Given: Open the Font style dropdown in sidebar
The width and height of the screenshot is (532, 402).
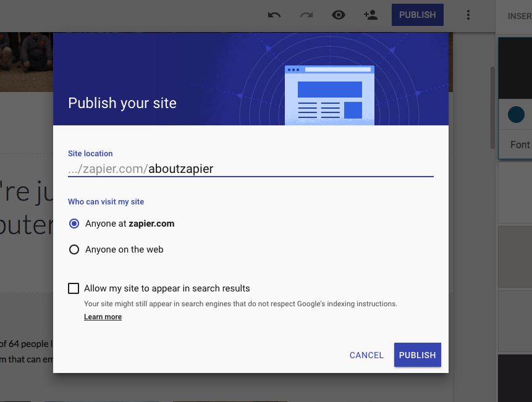Looking at the screenshot, I should coord(520,144).
